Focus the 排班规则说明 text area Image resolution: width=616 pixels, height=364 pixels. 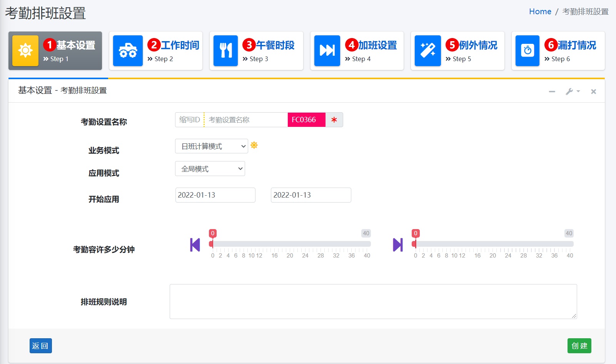pos(373,301)
